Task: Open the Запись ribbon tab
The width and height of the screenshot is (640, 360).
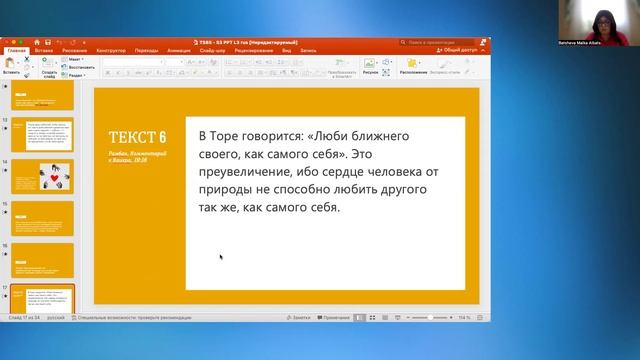Action: [x=308, y=51]
